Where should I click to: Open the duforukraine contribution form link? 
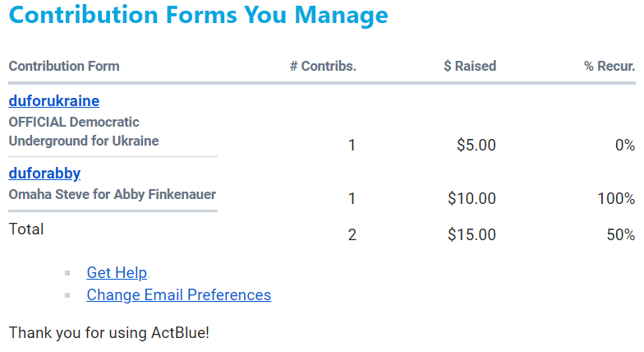coord(53,101)
